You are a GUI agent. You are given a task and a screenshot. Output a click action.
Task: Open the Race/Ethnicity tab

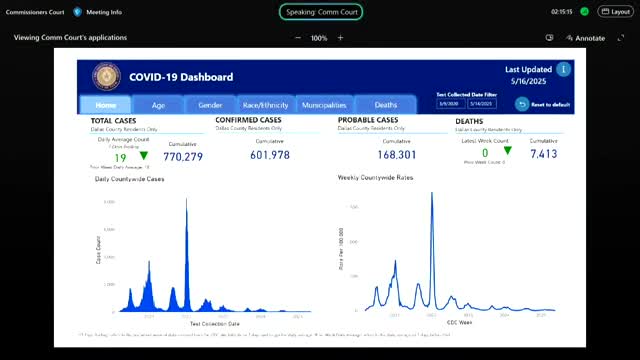(265, 105)
